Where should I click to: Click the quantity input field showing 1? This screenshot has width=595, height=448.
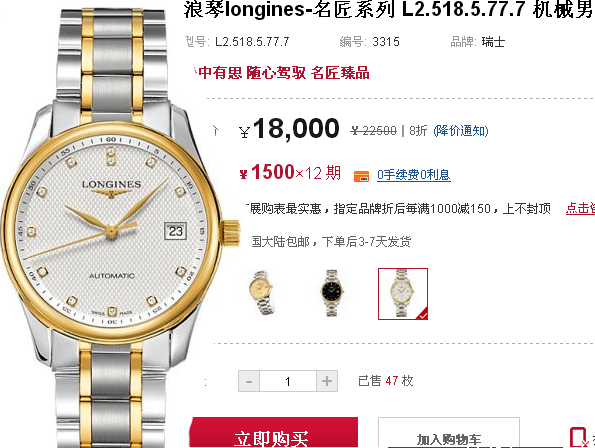288,381
